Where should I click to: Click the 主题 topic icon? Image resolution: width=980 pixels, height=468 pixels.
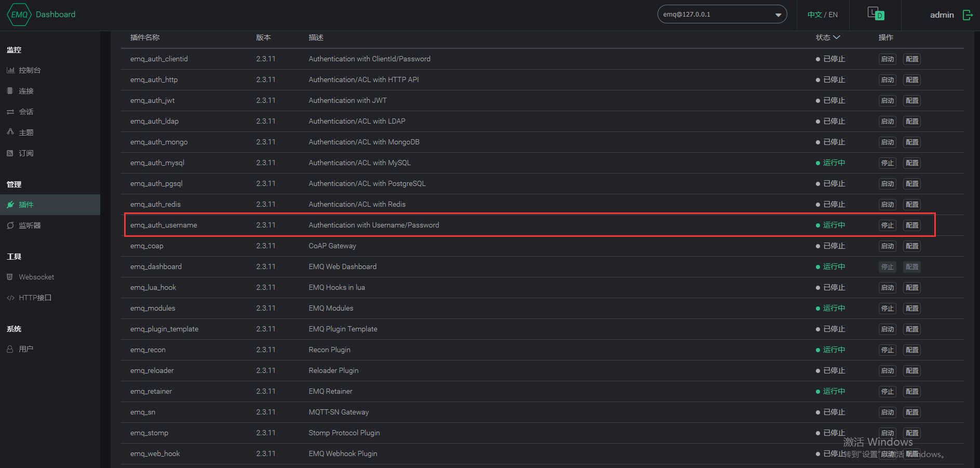10,132
